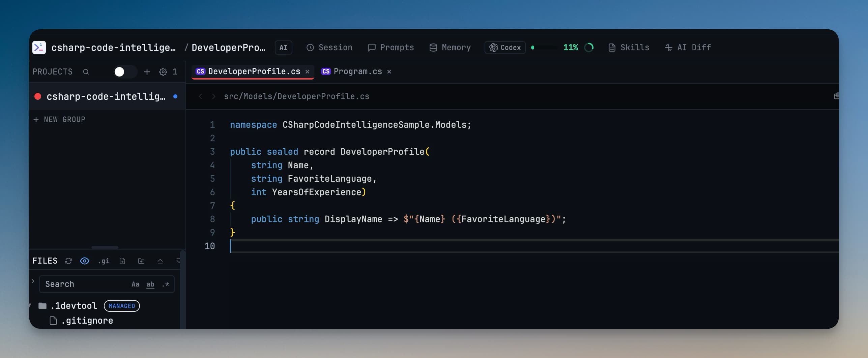This screenshot has height=358, width=868.
Task: Click the circular usage progress ring
Action: click(589, 48)
